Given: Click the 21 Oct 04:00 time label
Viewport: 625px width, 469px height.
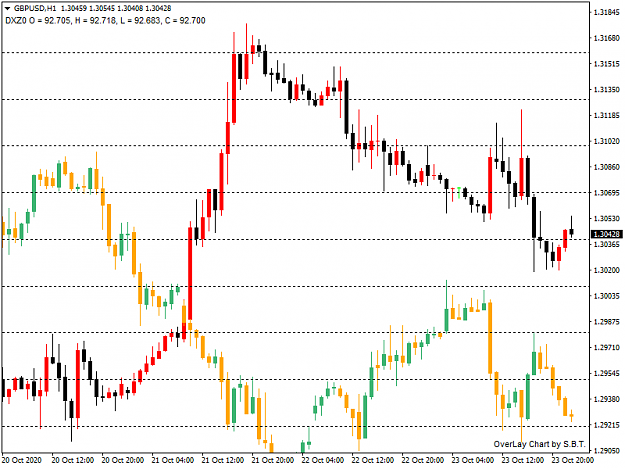Looking at the screenshot, I should click(x=173, y=460).
